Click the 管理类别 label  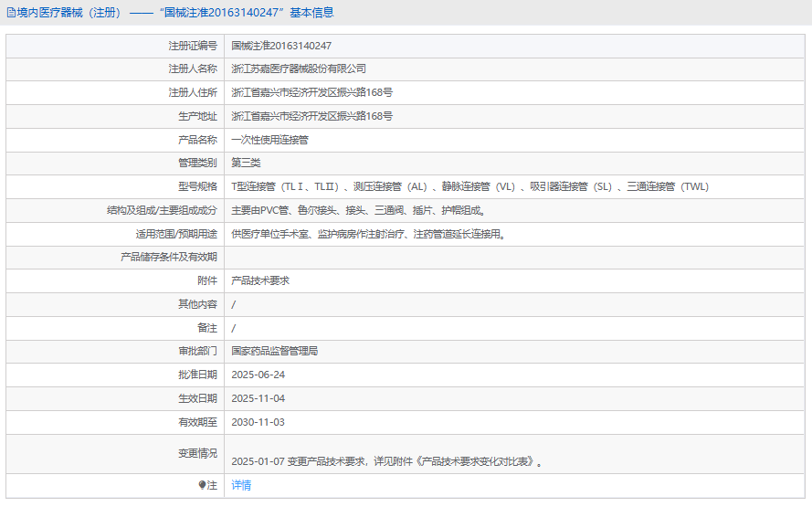click(x=198, y=164)
